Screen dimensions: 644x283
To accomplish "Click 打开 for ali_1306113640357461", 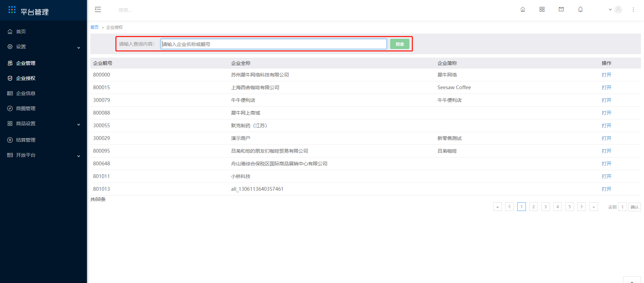I will (607, 189).
